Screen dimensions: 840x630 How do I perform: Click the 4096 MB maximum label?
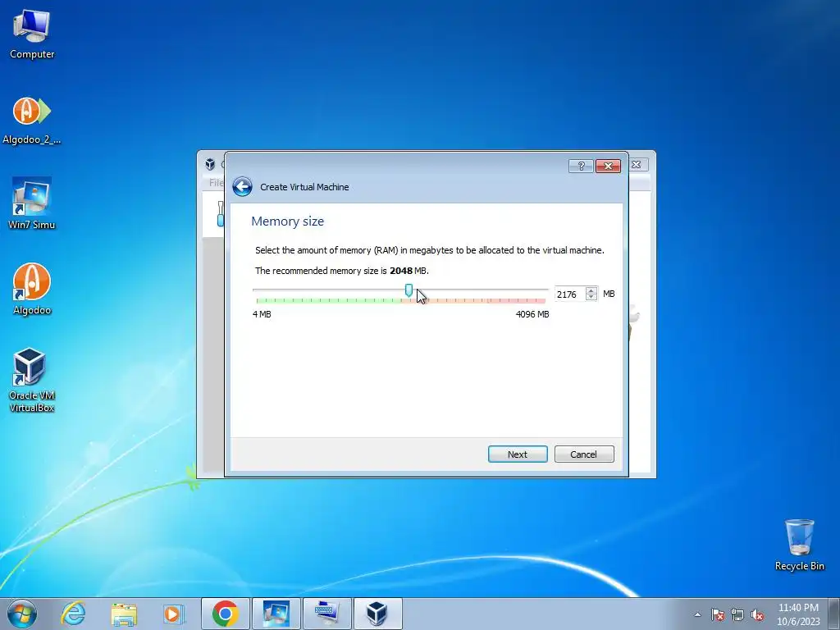pyautogui.click(x=532, y=314)
